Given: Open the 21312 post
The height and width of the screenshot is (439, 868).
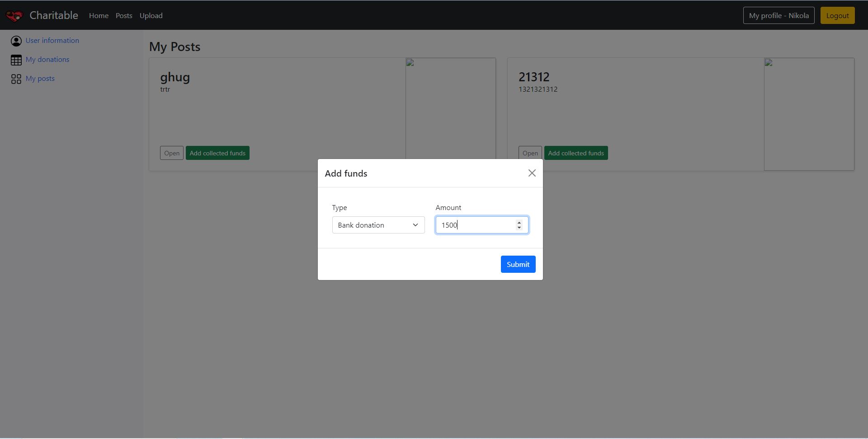Looking at the screenshot, I should 530,153.
